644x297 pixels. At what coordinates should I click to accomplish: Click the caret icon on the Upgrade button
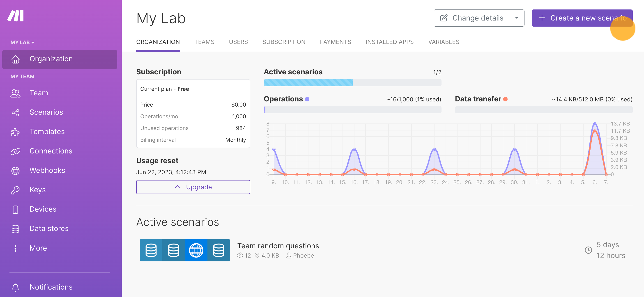click(177, 187)
